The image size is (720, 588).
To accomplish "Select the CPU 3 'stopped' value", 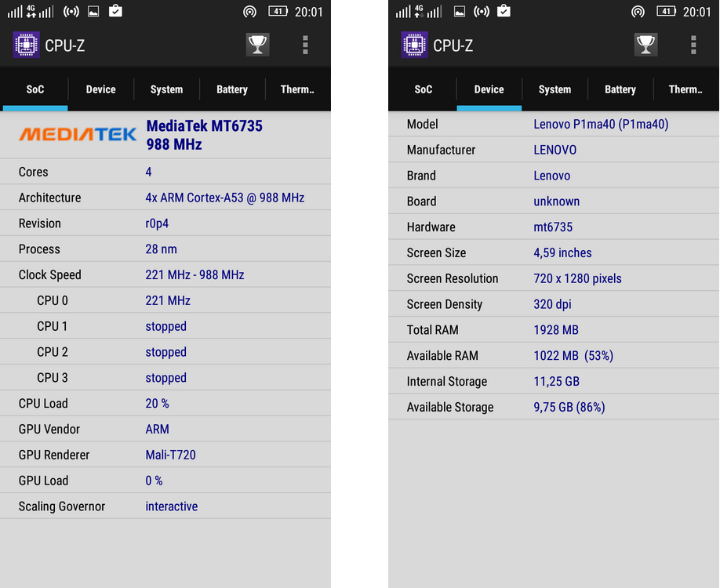I will pos(165,378).
